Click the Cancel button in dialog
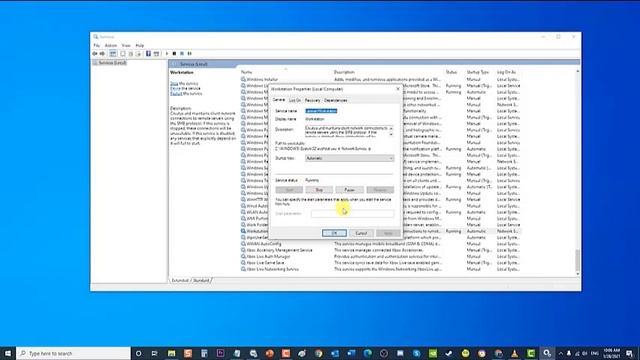The image size is (640, 360). 361,233
